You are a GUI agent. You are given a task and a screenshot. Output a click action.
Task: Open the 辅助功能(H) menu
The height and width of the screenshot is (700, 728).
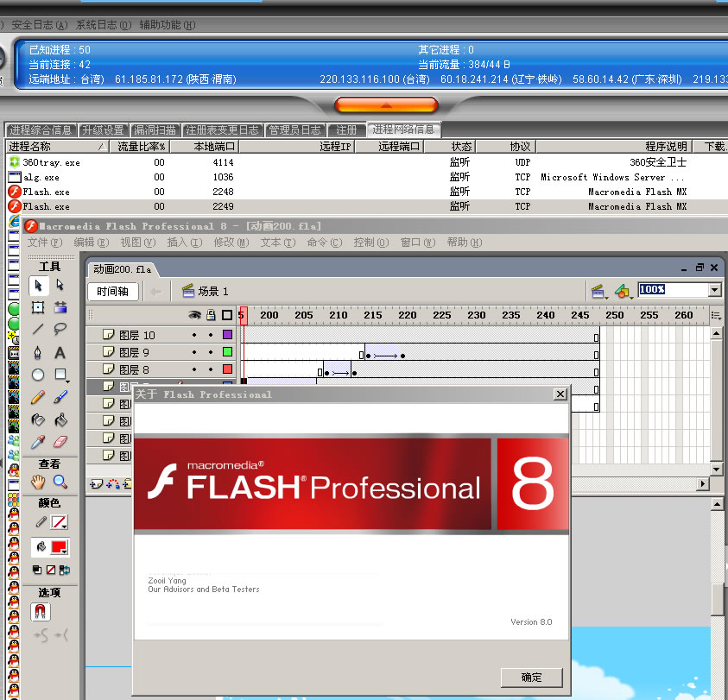[168, 25]
